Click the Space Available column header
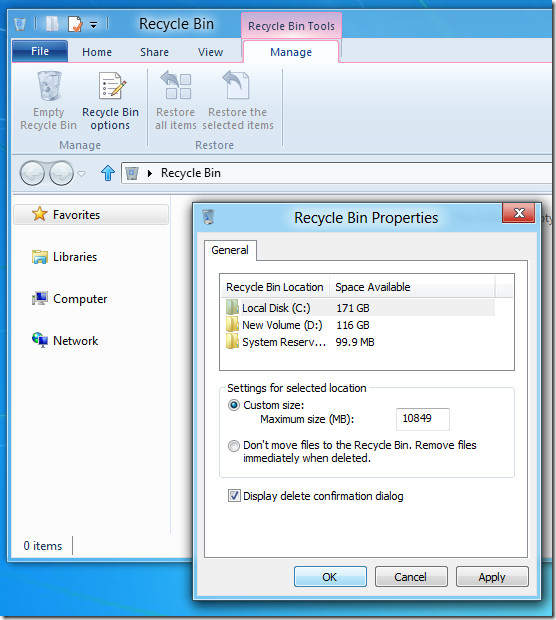 (x=412, y=287)
